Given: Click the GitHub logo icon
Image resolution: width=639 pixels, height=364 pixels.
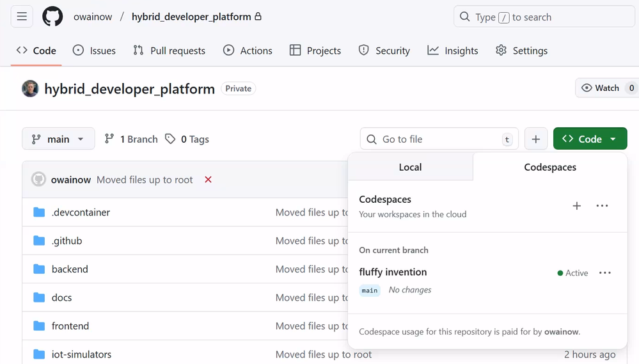Looking at the screenshot, I should tap(52, 17).
